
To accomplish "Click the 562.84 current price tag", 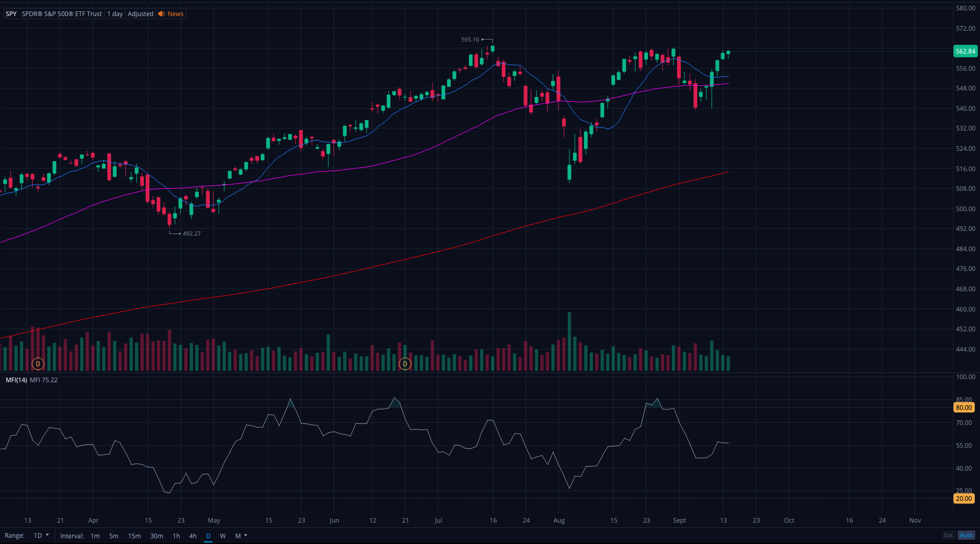I will [x=965, y=51].
